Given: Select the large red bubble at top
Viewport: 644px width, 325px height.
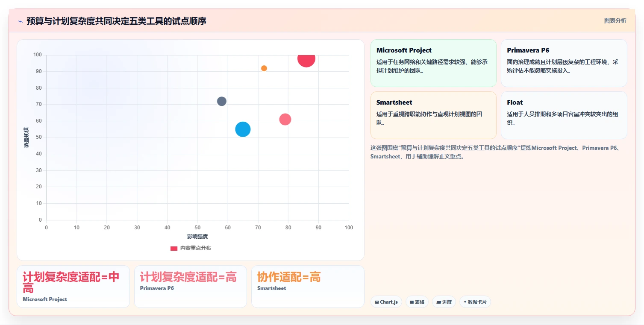Looking at the screenshot, I should click(x=306, y=59).
